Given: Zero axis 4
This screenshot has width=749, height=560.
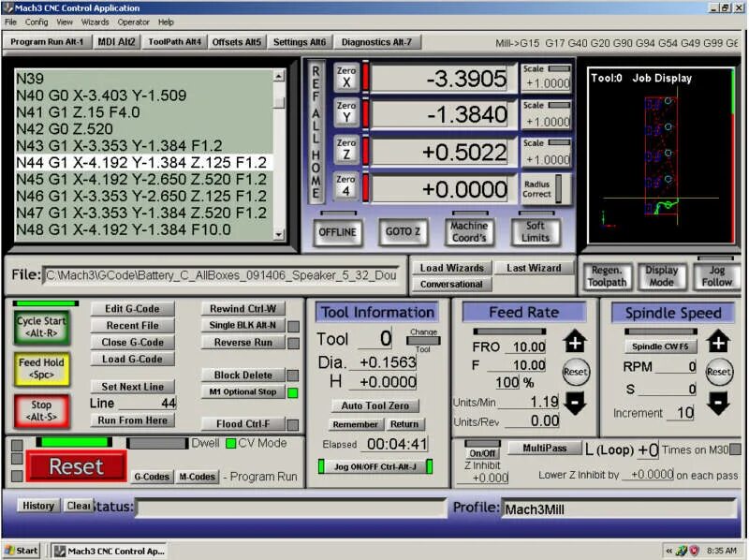Looking at the screenshot, I should tap(345, 185).
